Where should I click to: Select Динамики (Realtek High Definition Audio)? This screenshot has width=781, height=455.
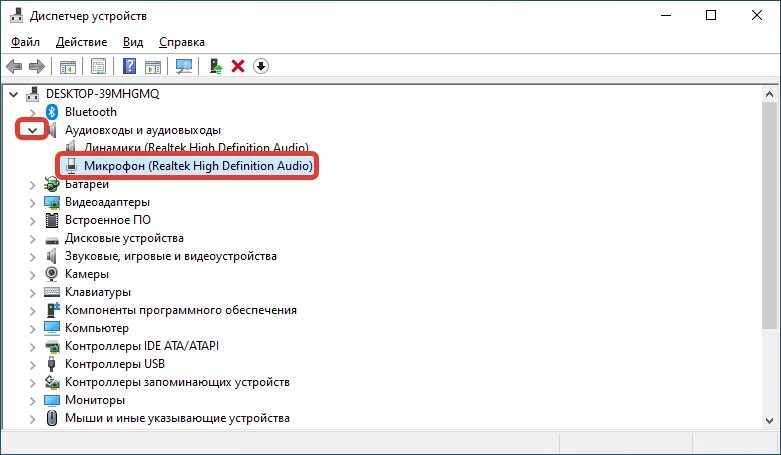click(x=196, y=148)
